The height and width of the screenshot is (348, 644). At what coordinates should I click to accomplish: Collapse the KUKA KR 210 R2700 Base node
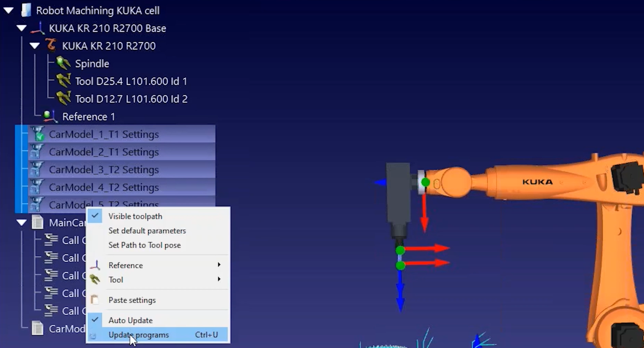[21, 27]
